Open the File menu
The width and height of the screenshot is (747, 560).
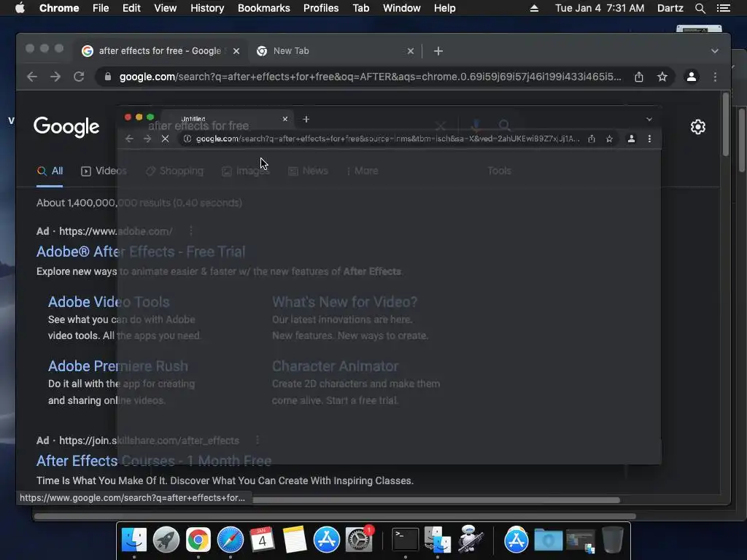(101, 8)
